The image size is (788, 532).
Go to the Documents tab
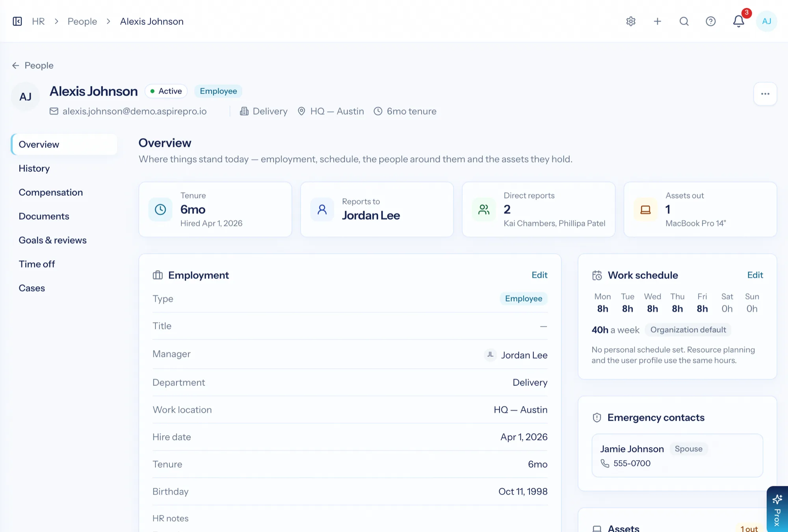coord(64,217)
